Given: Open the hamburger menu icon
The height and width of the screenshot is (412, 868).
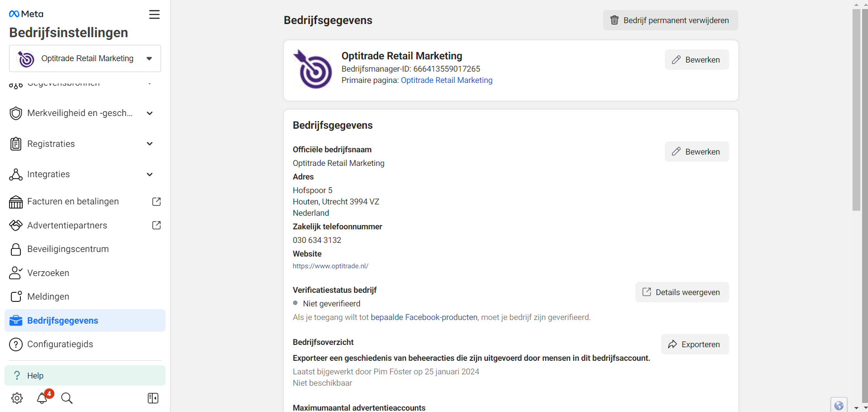Looking at the screenshot, I should (154, 15).
